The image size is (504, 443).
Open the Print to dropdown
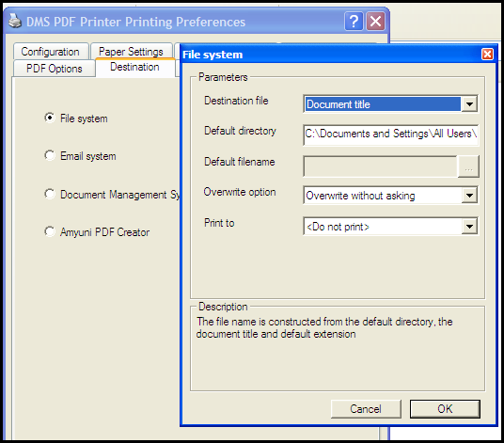(469, 227)
